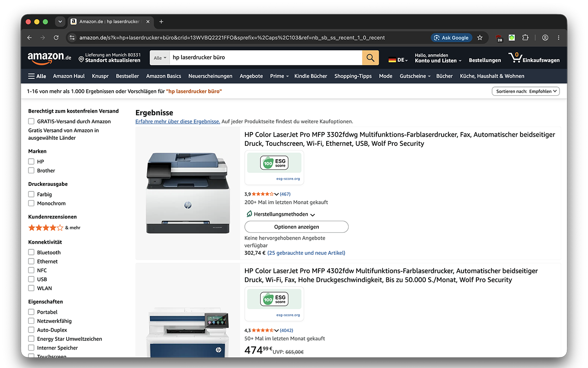Click the location pin delivery icon

tap(81, 60)
